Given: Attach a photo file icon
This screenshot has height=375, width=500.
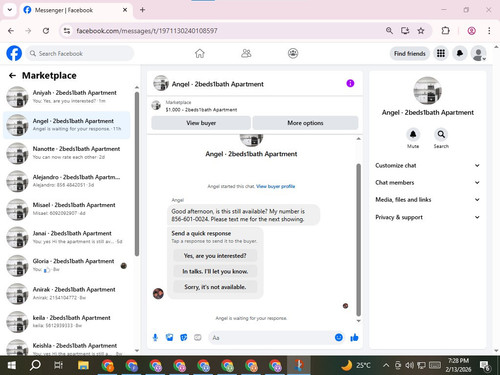Looking at the screenshot, I should pyautogui.click(x=169, y=338).
